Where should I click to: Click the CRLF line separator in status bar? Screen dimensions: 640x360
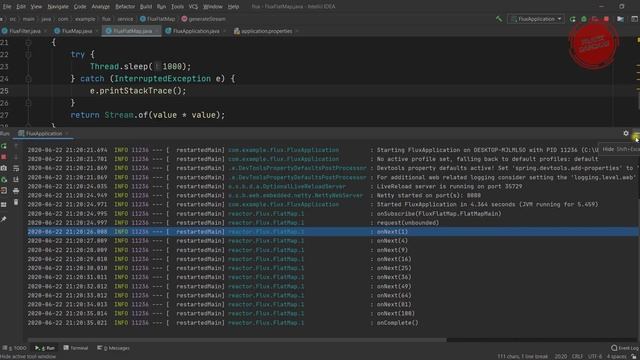(x=577, y=356)
